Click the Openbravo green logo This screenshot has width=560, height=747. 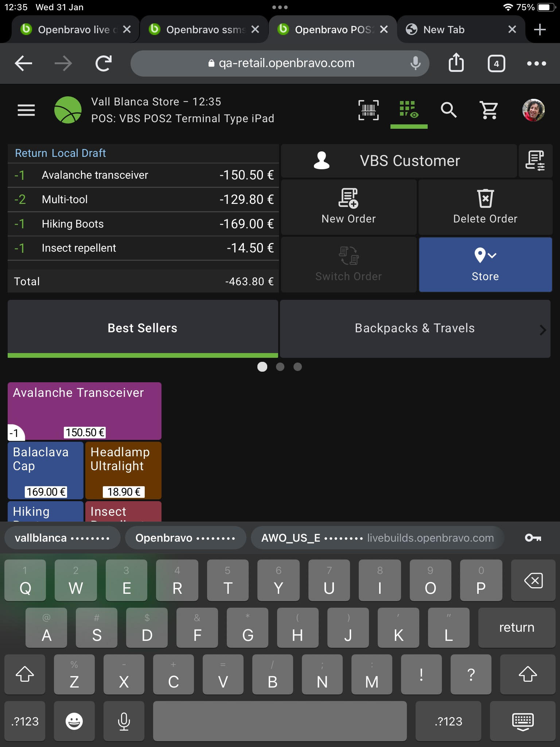[68, 110]
